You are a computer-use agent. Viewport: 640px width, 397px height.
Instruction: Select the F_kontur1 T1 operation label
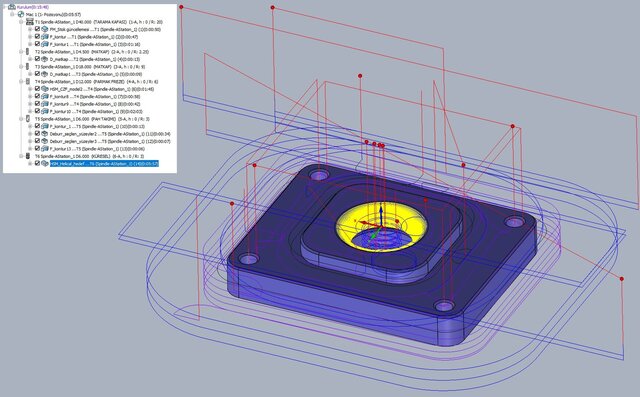[x=95, y=44]
